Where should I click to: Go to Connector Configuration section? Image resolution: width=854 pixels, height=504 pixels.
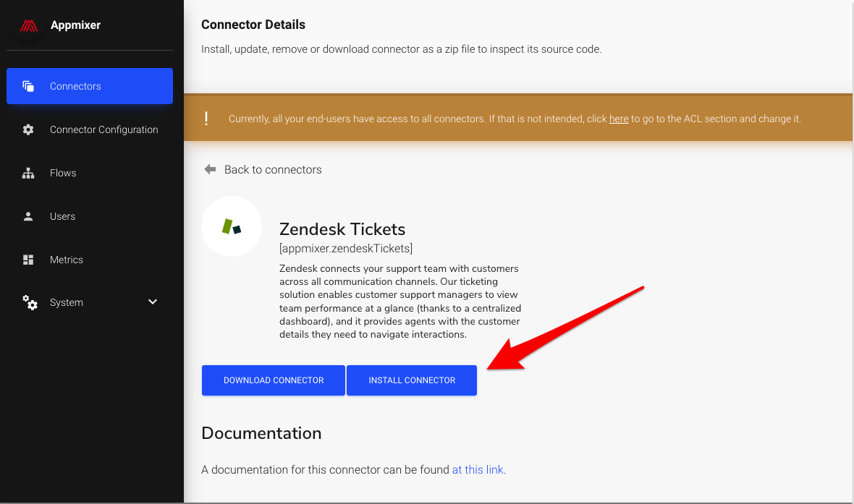pyautogui.click(x=103, y=129)
